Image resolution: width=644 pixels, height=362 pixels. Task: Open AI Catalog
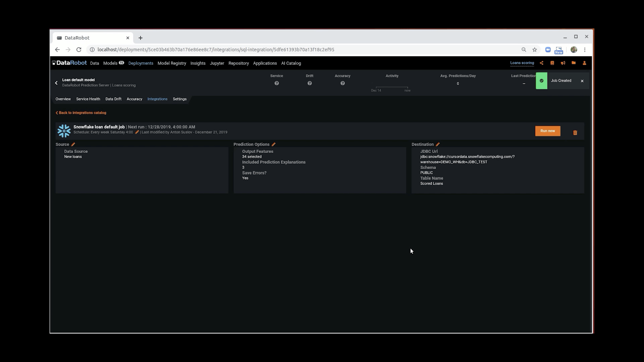[x=291, y=63]
